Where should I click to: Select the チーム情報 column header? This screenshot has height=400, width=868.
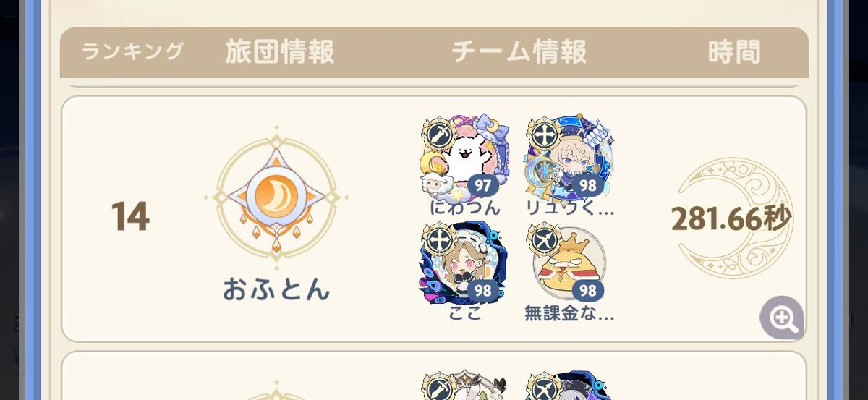pos(519,52)
